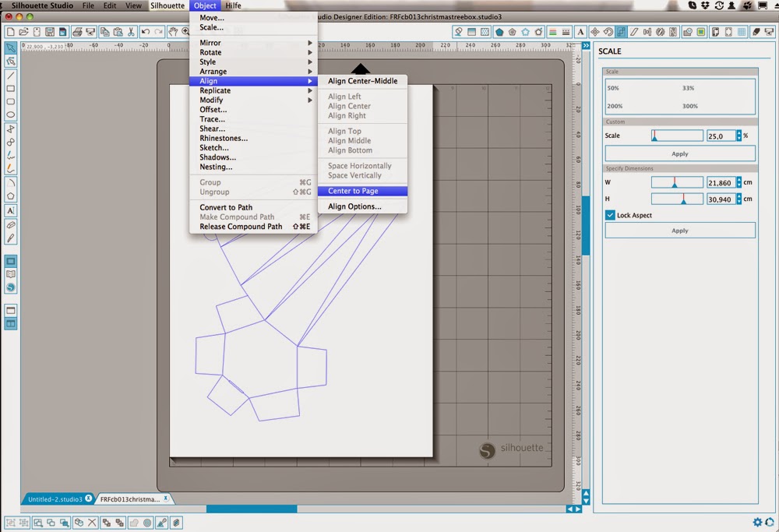Expand the Rotate submenu
Image resolution: width=779 pixels, height=532 pixels.
tap(253, 52)
